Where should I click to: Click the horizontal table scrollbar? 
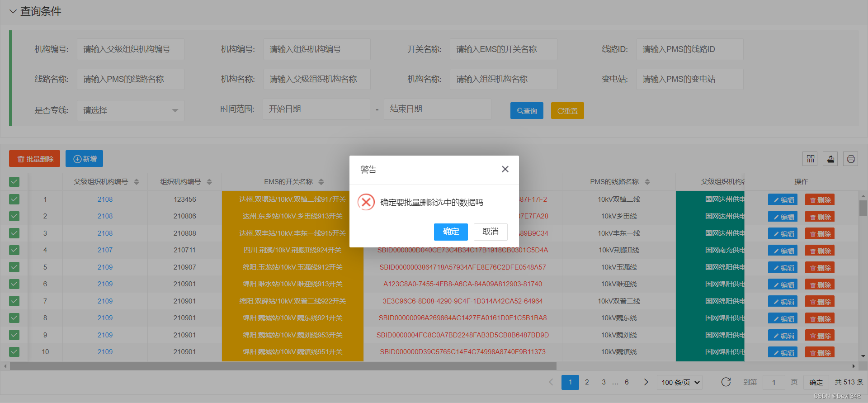pyautogui.click(x=283, y=366)
